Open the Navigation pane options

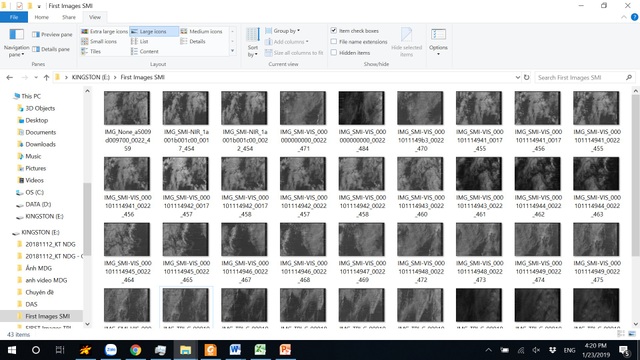[16, 43]
